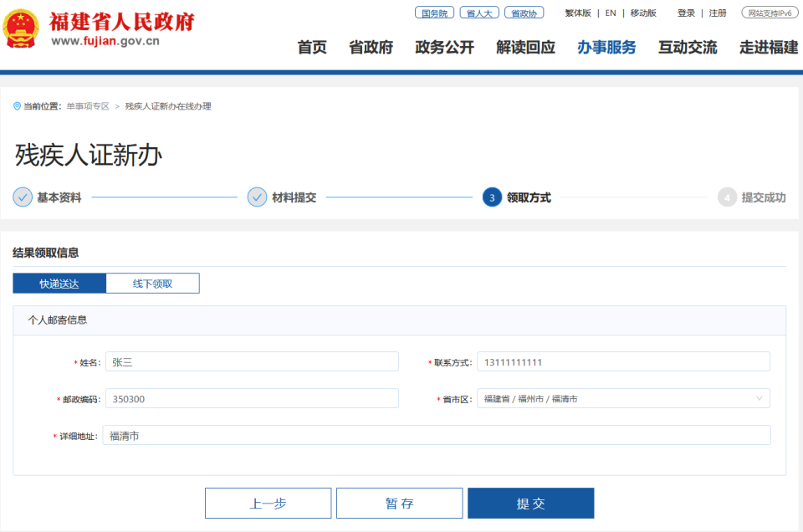This screenshot has height=532, width=803.
Task: Click the location pin icon in breadcrumb
Action: tap(17, 106)
